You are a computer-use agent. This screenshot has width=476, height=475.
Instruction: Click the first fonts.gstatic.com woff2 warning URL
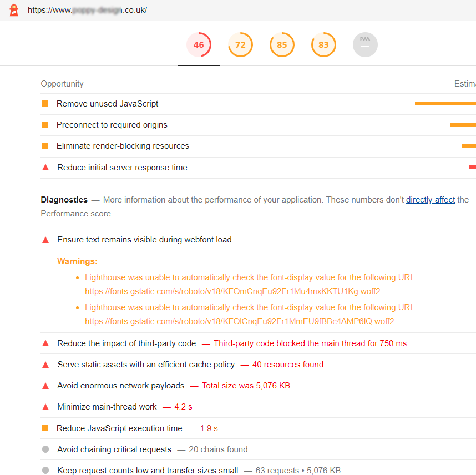click(233, 291)
